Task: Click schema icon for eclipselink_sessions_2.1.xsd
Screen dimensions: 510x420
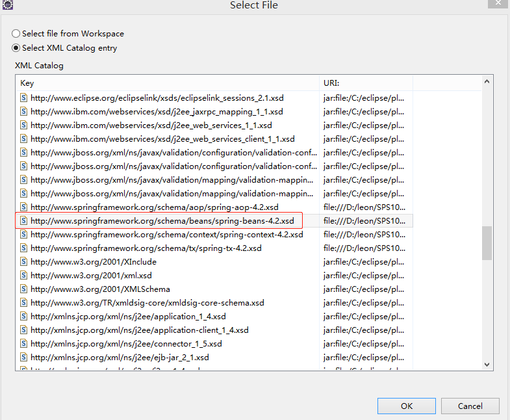Action: pos(23,98)
